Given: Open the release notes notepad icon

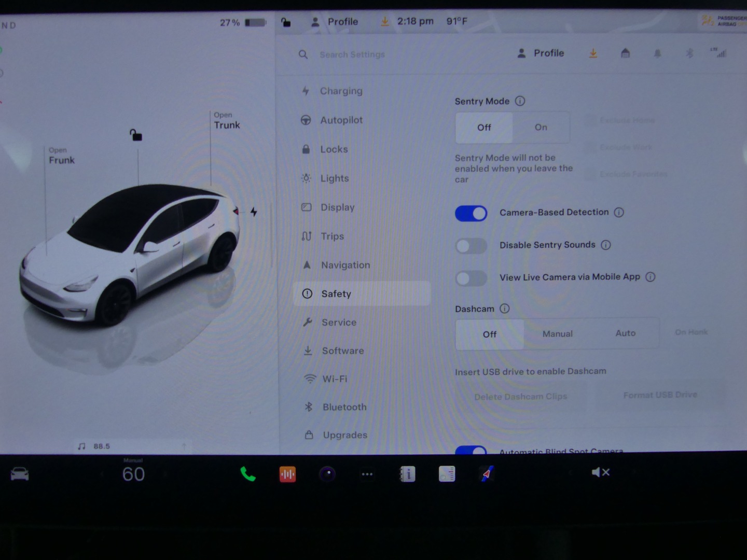Looking at the screenshot, I should pos(447,474).
